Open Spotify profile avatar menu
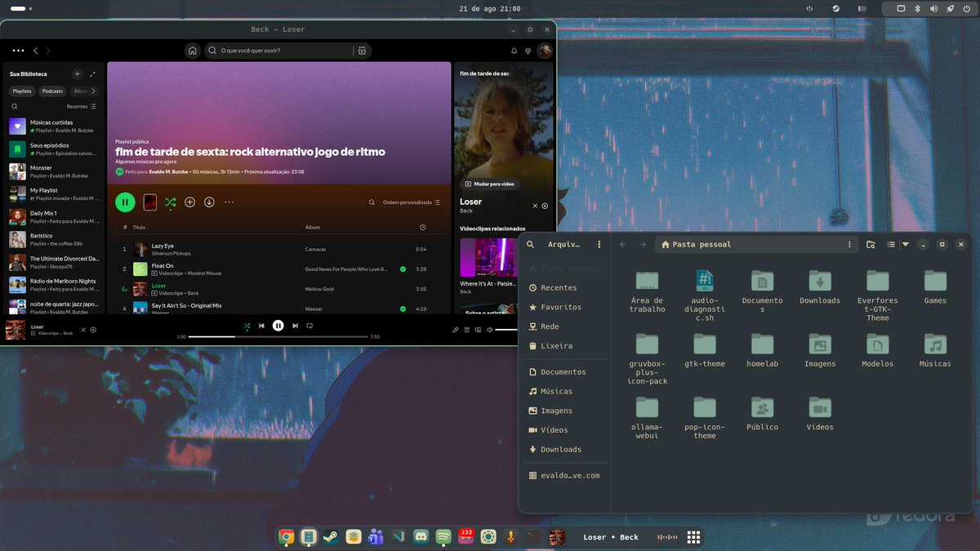The width and height of the screenshot is (980, 551). click(x=544, y=51)
